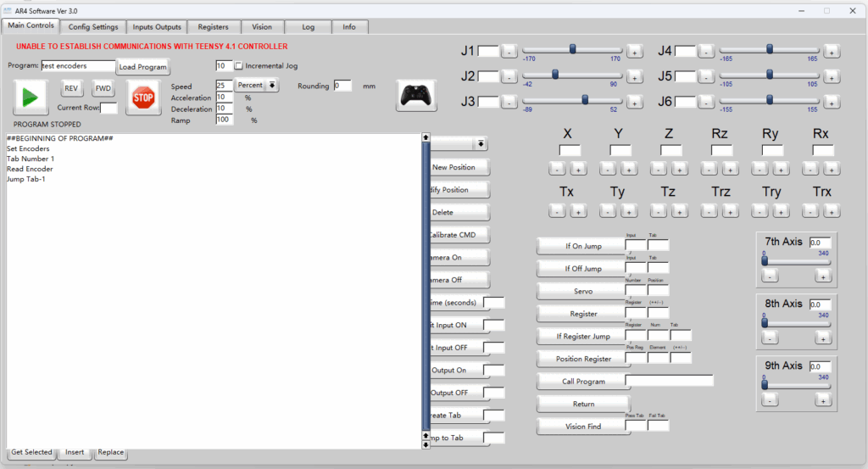Viewport: 868px width, 469px height.
Task: Click the Rz minus jog button
Action: click(709, 169)
